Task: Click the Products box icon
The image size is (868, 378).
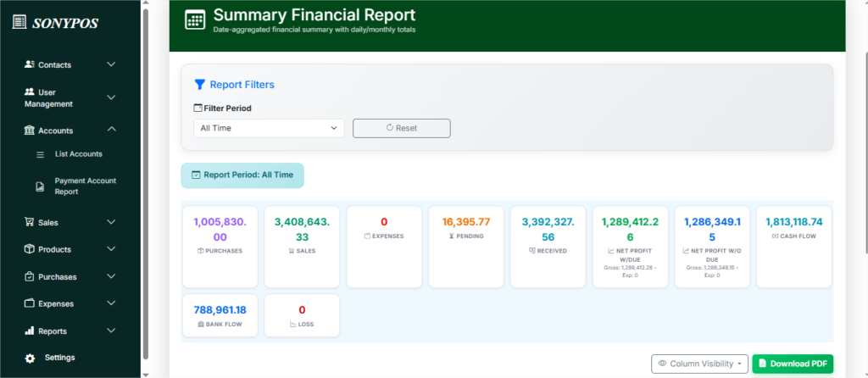Action: click(x=30, y=249)
